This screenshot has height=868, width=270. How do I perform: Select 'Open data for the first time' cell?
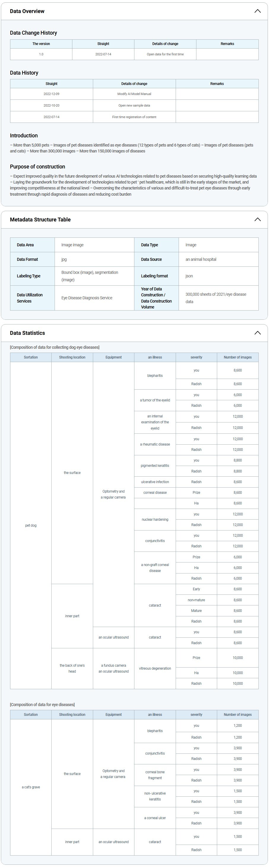(x=165, y=54)
